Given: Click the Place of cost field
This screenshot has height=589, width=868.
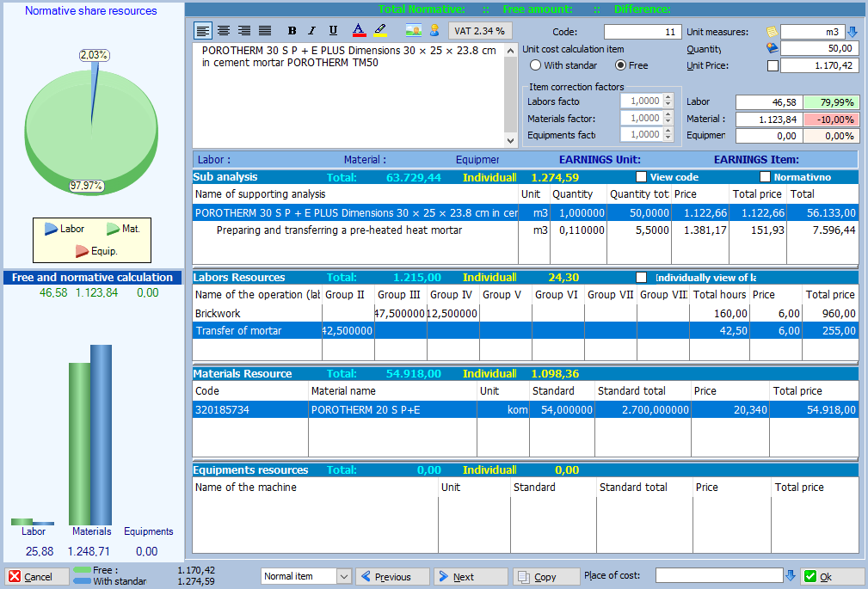Looking at the screenshot, I should [718, 576].
